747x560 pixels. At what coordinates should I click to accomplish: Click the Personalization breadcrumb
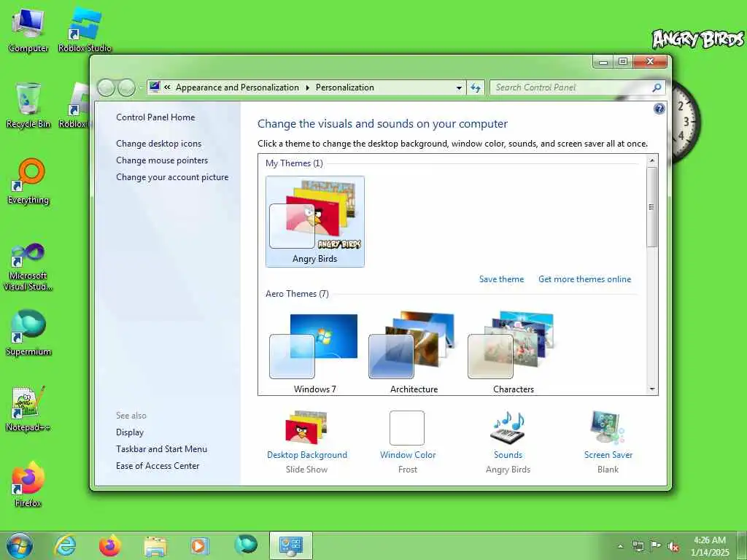[345, 87]
